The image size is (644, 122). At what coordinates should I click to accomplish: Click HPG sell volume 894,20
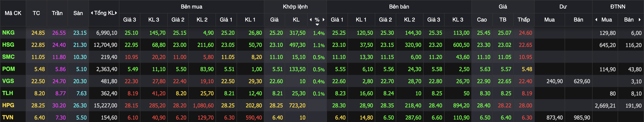(x=461, y=105)
